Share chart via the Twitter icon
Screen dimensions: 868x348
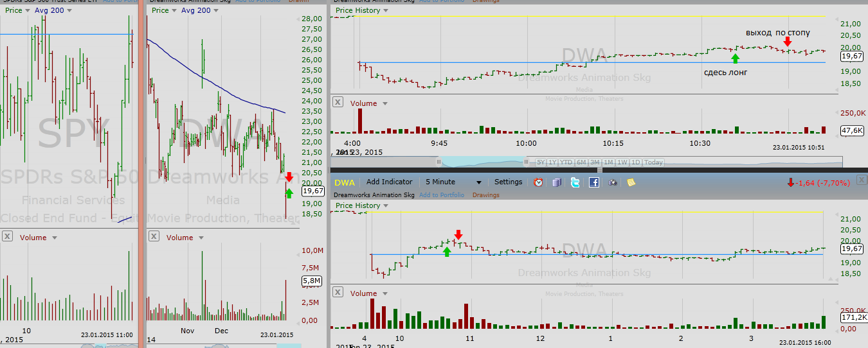(x=575, y=182)
